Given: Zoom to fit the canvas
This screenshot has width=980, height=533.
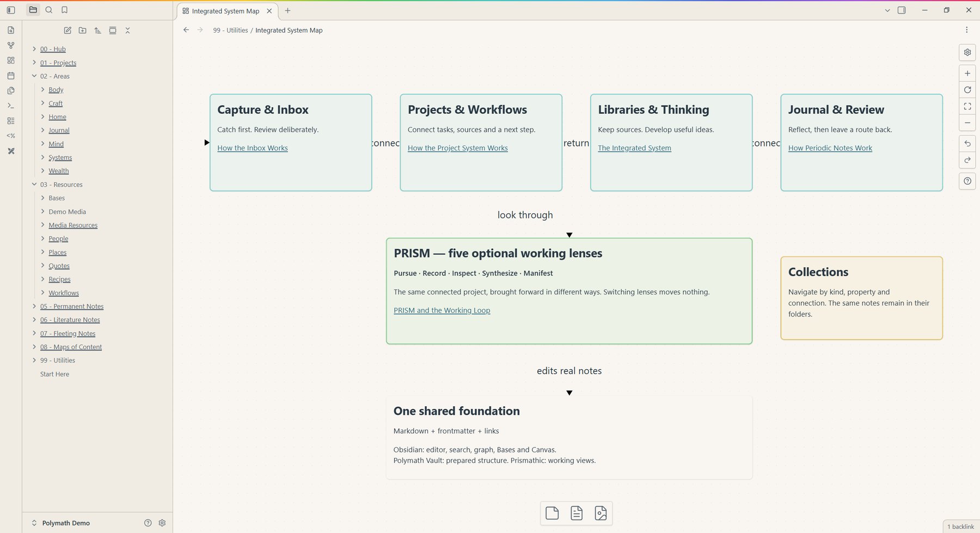Looking at the screenshot, I should click(967, 106).
